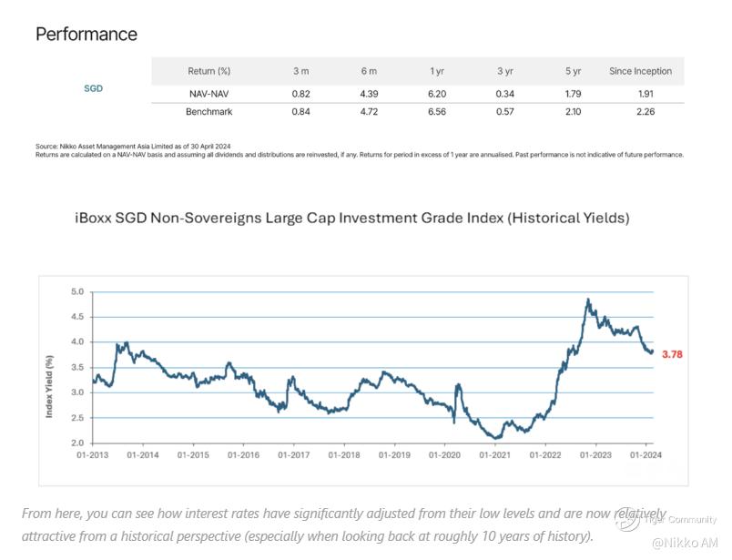Click the NAV-NAV 1 yr value 6.20
The image size is (732, 560).
(437, 94)
